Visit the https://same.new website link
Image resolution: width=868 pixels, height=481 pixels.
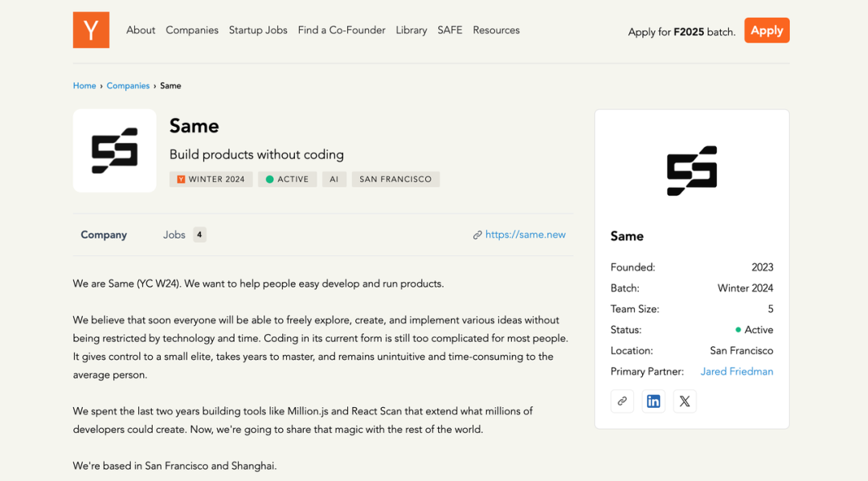point(525,234)
